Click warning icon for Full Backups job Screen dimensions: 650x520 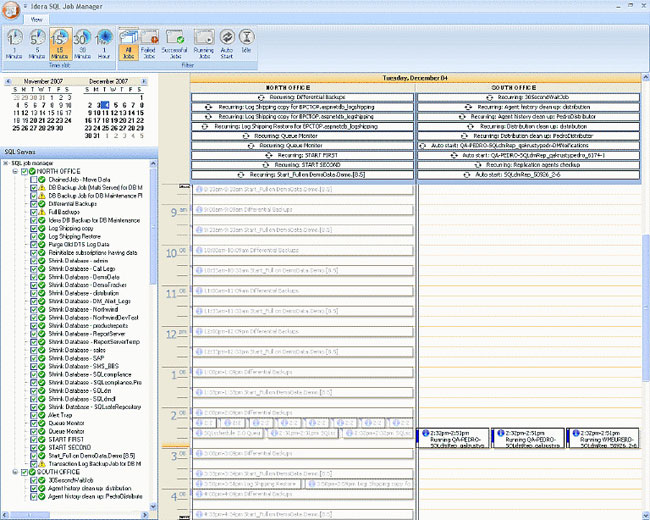41,212
